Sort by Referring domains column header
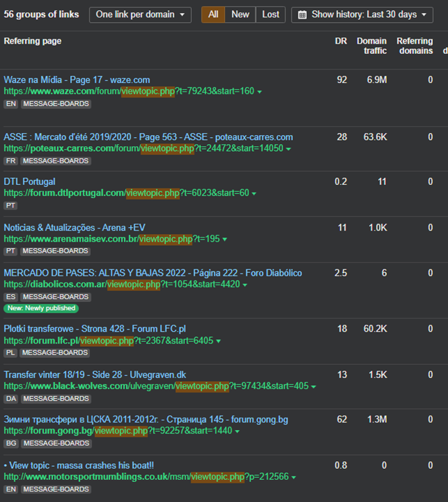The width and height of the screenshot is (448, 502). click(x=415, y=46)
